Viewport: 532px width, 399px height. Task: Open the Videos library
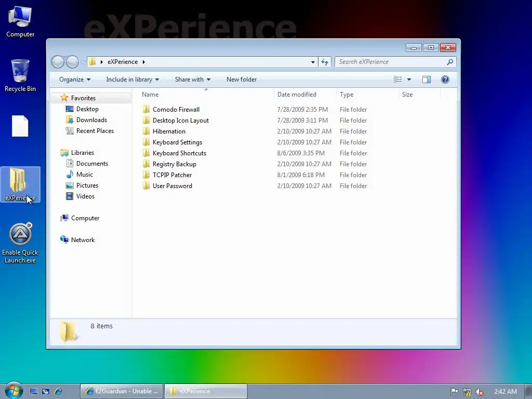coord(85,196)
